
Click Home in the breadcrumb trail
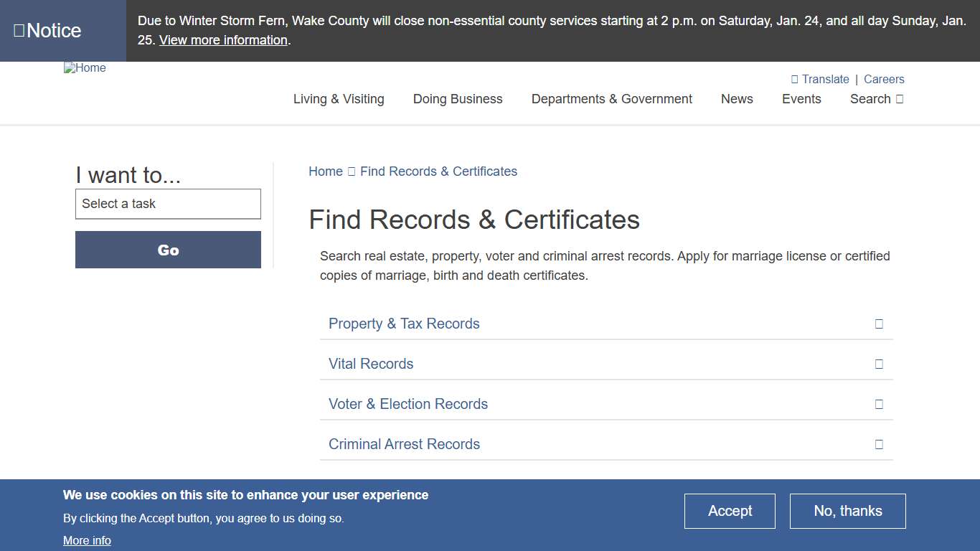coord(325,171)
